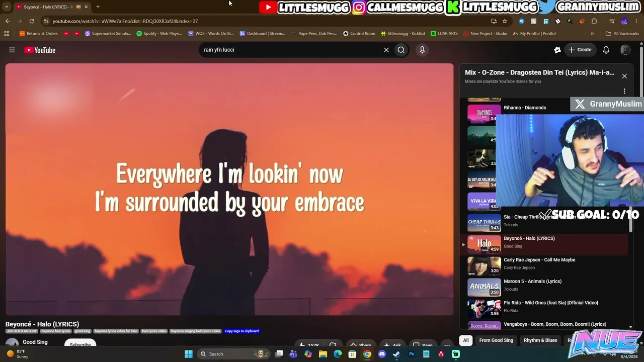Open the Spotify - Web Player bookmark
The height and width of the screenshot is (362, 644).
159,34
